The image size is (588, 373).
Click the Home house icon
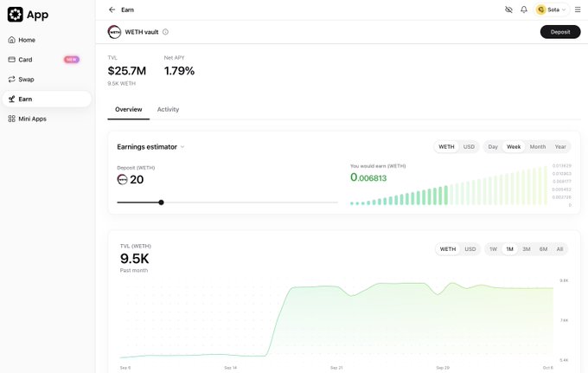point(11,40)
